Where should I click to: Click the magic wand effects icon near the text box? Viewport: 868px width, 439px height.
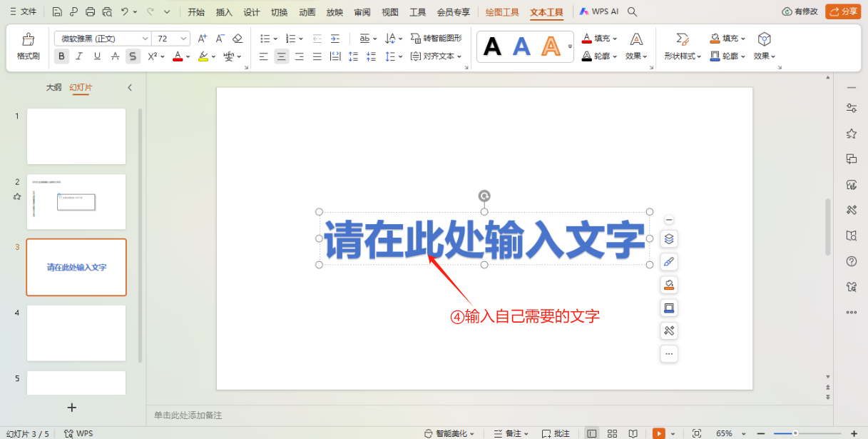(x=668, y=330)
